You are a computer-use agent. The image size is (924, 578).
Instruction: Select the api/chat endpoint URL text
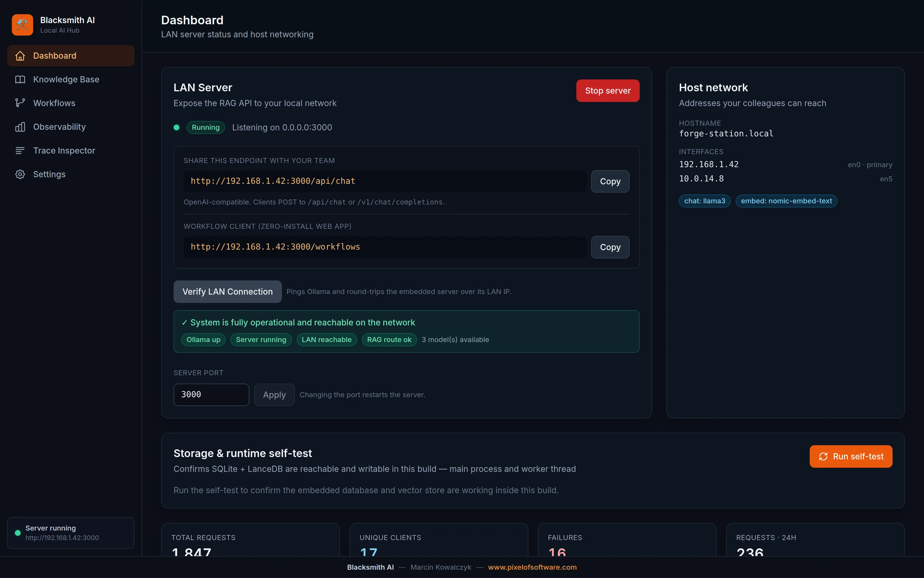click(273, 181)
